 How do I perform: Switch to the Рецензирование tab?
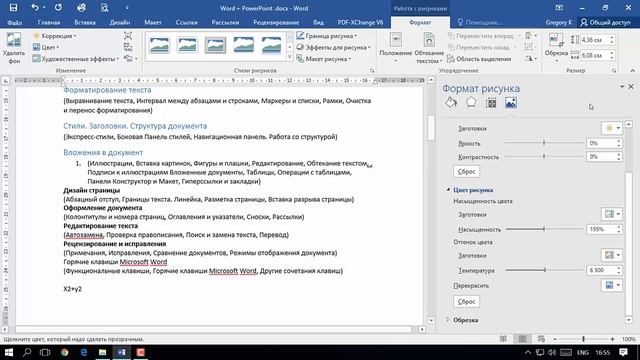(x=276, y=22)
